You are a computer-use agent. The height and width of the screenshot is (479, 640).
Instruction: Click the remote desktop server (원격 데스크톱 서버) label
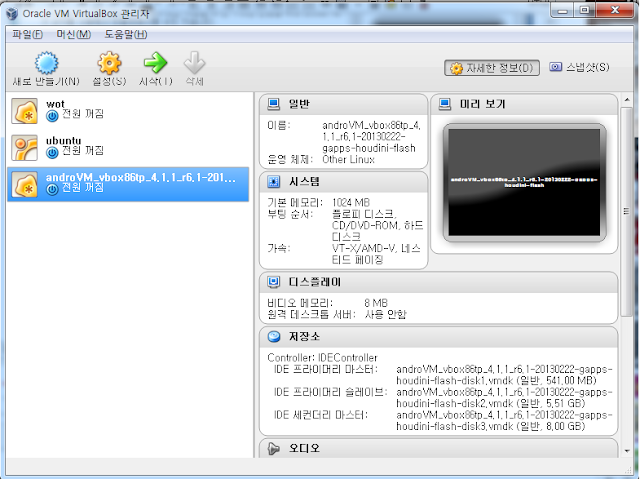[311, 315]
